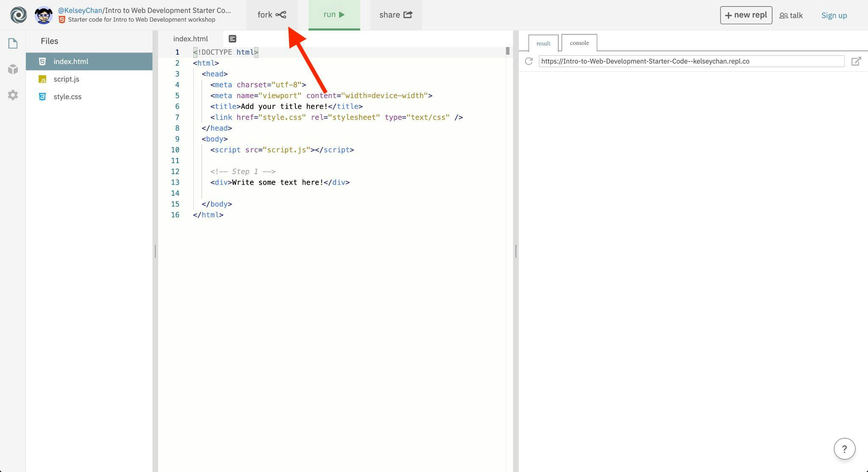Viewport: 868px width, 472px height.
Task: Switch to the result tab
Action: [543, 43]
